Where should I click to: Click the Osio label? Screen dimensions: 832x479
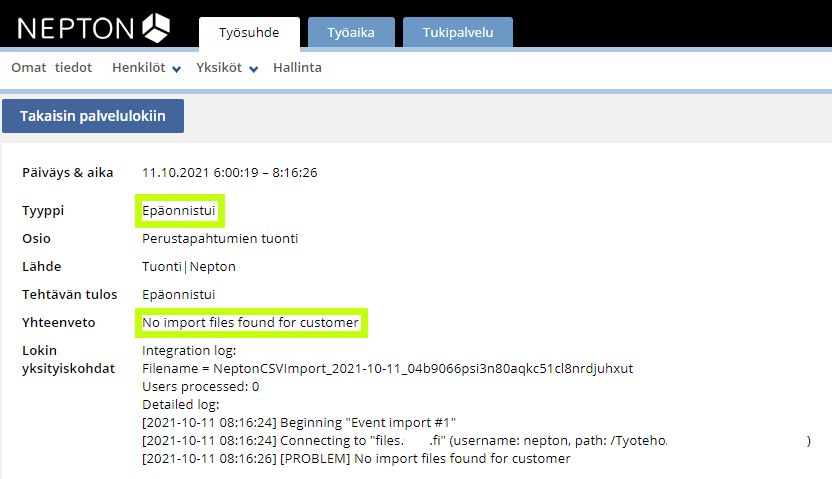[x=36, y=239]
